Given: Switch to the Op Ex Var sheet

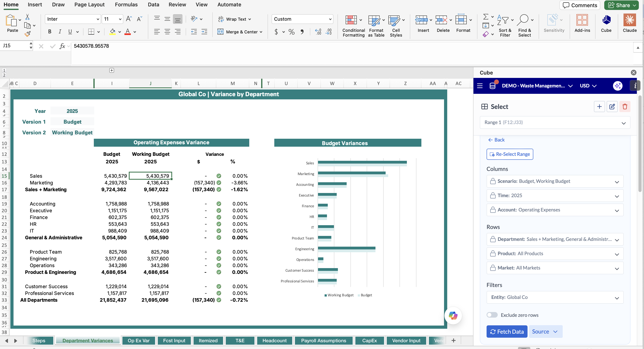Looking at the screenshot, I should point(139,340).
